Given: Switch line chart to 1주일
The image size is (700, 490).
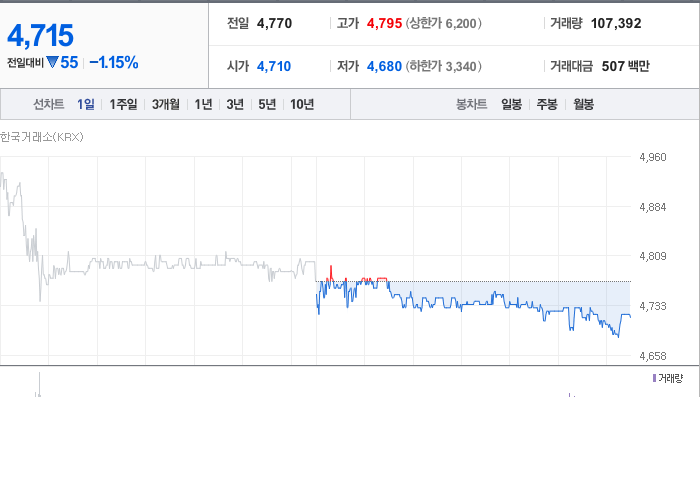Looking at the screenshot, I should (x=123, y=104).
